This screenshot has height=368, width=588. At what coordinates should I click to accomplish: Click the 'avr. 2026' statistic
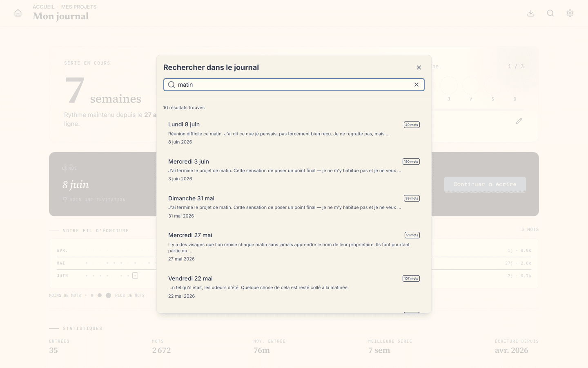(512, 350)
